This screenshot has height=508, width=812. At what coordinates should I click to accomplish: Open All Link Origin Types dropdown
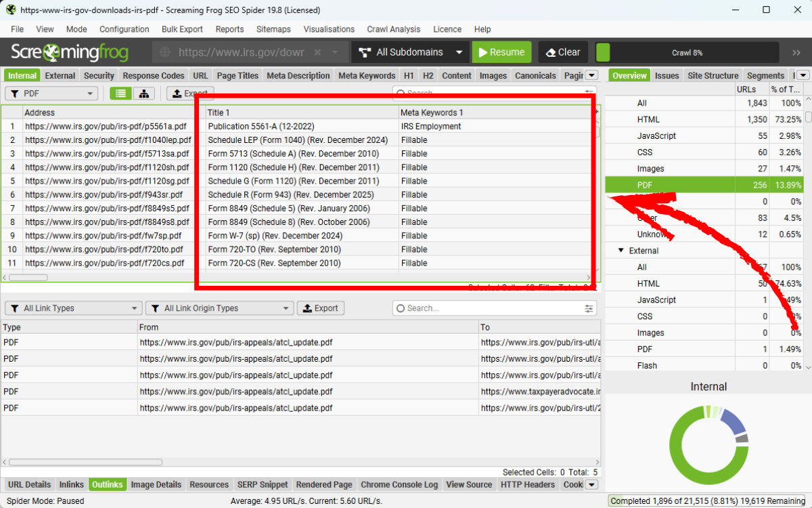pyautogui.click(x=219, y=308)
